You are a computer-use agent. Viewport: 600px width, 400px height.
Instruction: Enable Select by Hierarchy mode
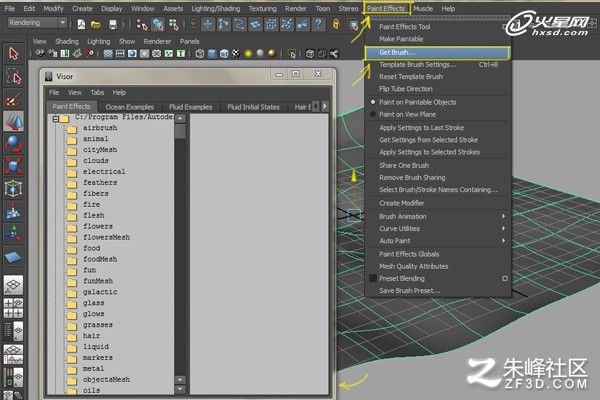[142, 25]
